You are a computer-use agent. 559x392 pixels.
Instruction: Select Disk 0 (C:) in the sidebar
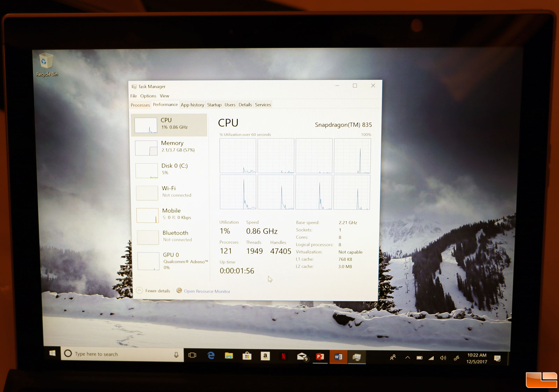pos(170,170)
